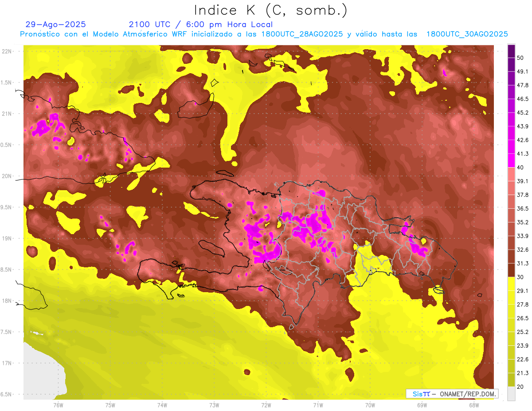This screenshot has width=532, height=411.
Task: Click the '45.2' colorbar value
Action: tap(523, 113)
